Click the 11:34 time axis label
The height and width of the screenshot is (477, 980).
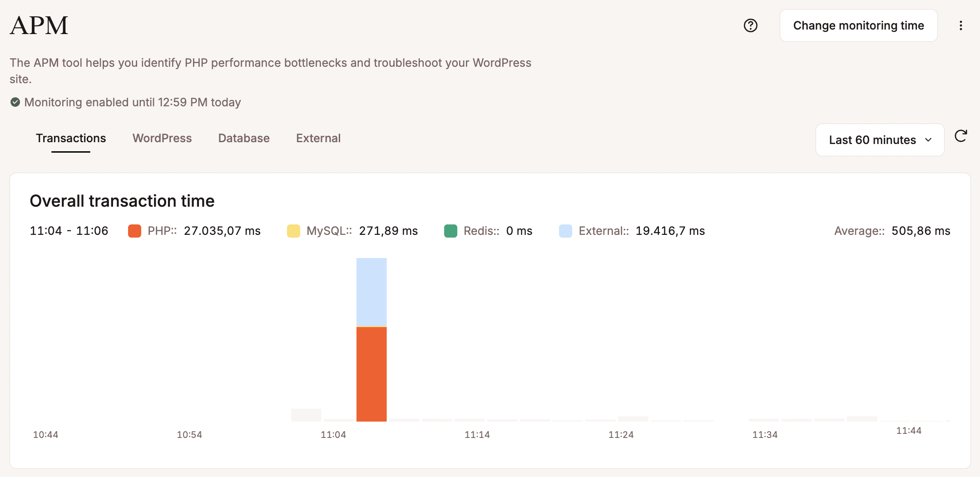(765, 435)
